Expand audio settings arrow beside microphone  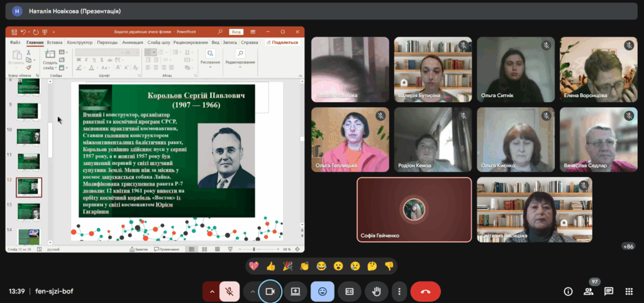(211, 292)
